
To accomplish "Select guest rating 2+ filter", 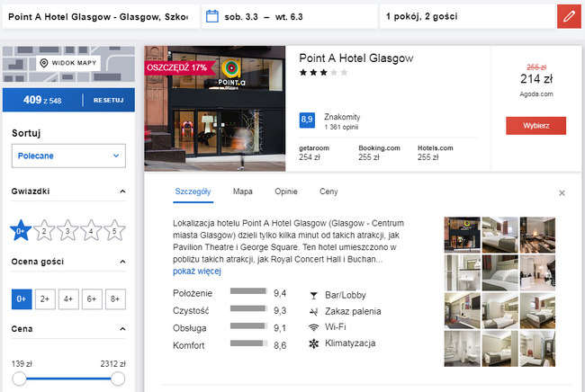I will coord(45,298).
